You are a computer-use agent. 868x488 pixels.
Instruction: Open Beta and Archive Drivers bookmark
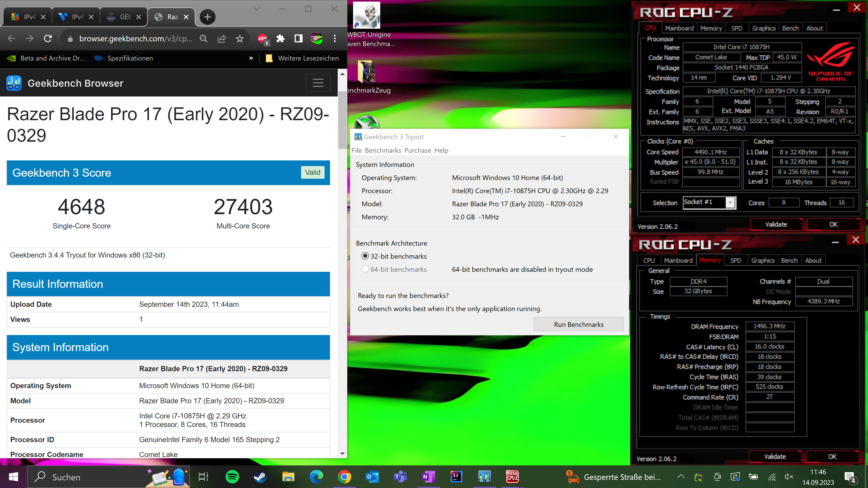[46, 58]
